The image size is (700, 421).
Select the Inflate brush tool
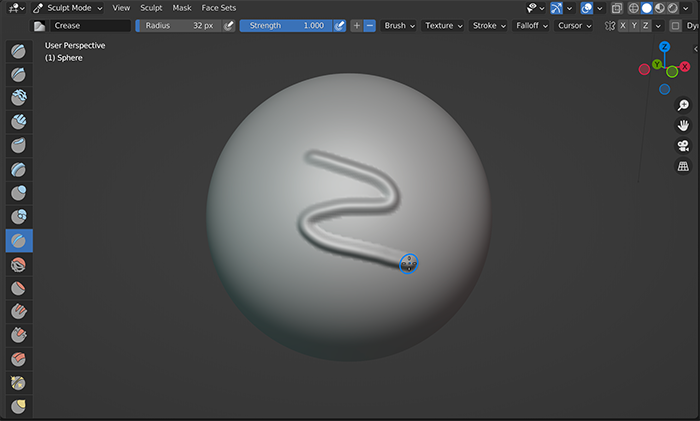coord(19,193)
